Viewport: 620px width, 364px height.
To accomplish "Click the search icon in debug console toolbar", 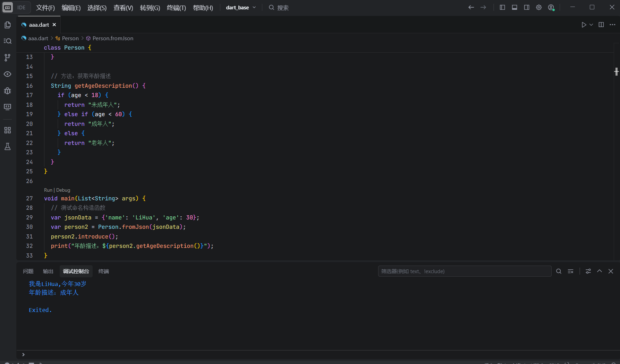I will (x=559, y=271).
